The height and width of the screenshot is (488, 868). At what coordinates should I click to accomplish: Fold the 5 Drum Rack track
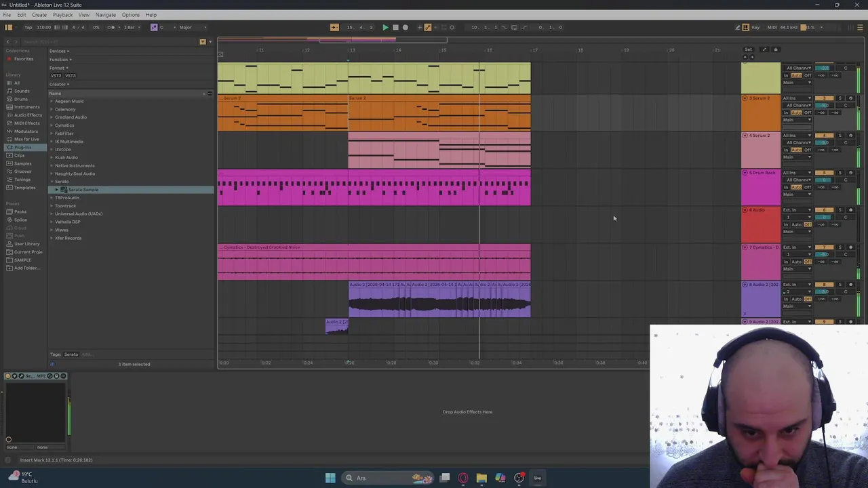[x=745, y=173]
